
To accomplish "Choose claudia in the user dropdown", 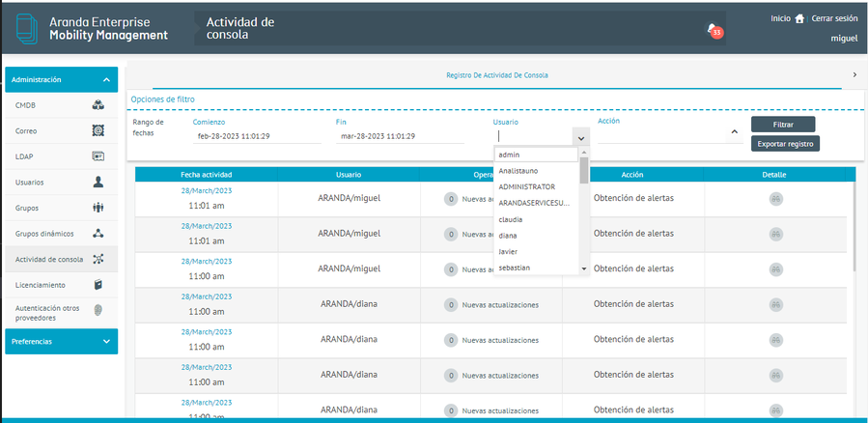I will pyautogui.click(x=511, y=219).
